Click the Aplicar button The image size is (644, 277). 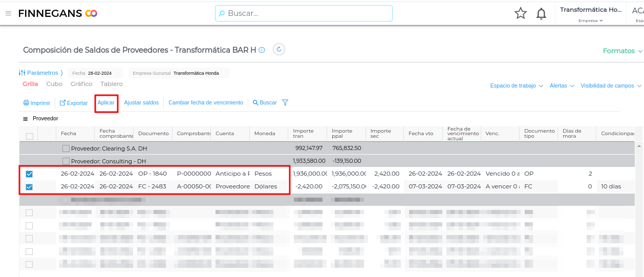point(106,102)
